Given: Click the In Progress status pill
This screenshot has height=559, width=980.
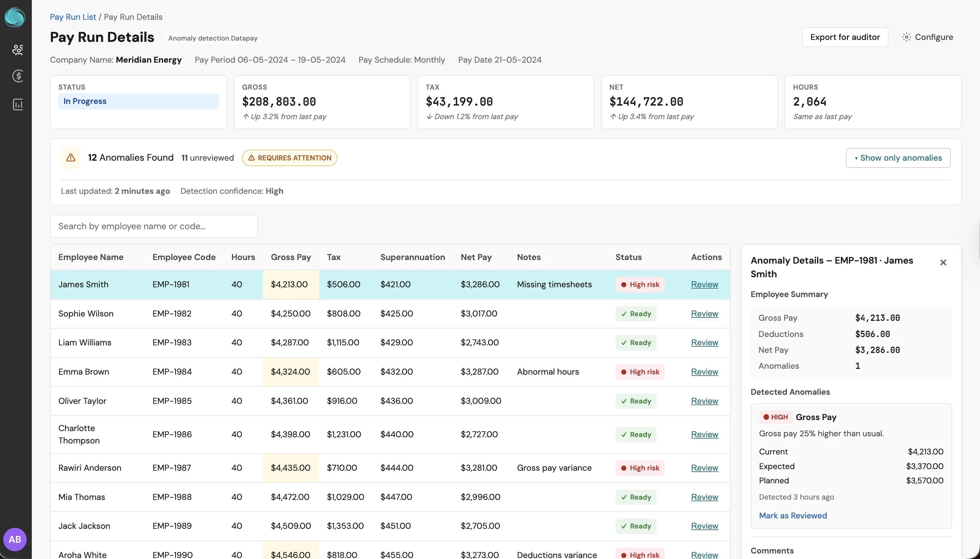Looking at the screenshot, I should pyautogui.click(x=138, y=101).
